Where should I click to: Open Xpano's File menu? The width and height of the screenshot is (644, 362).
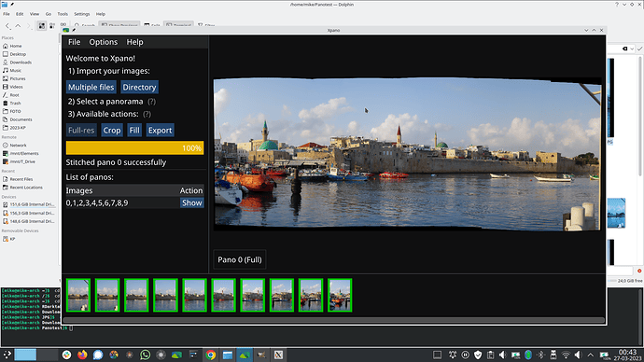74,42
